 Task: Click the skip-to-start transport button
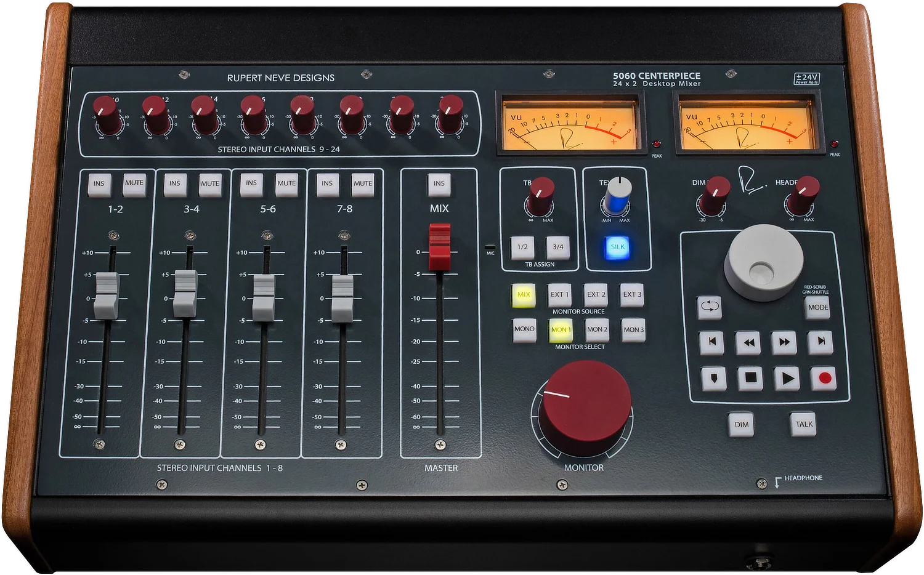[712, 342]
